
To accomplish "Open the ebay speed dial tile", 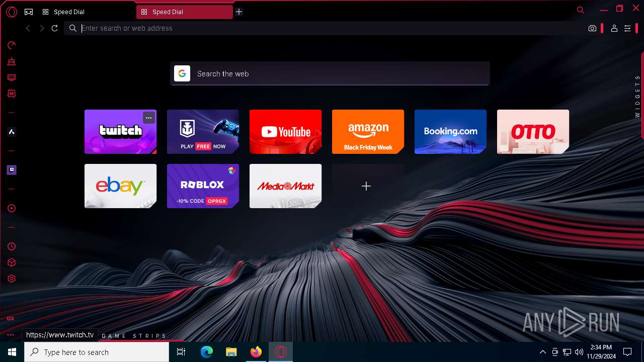I will [x=120, y=186].
